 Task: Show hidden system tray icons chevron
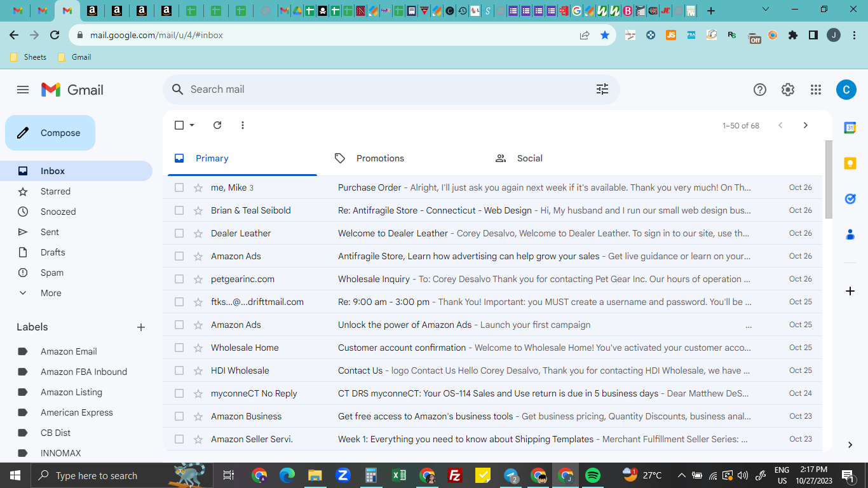click(681, 475)
